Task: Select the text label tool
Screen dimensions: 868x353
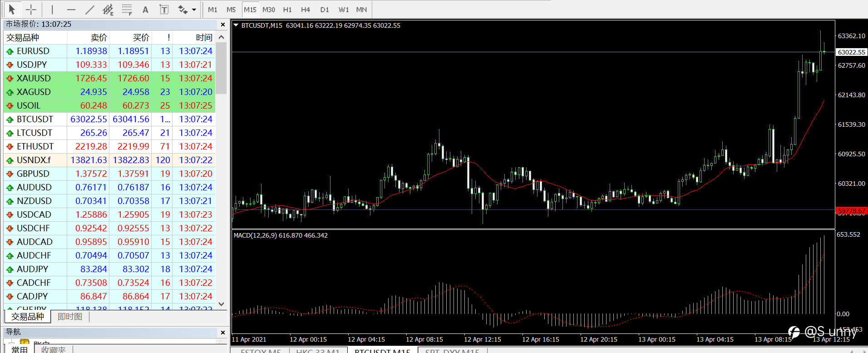Action: point(164,9)
